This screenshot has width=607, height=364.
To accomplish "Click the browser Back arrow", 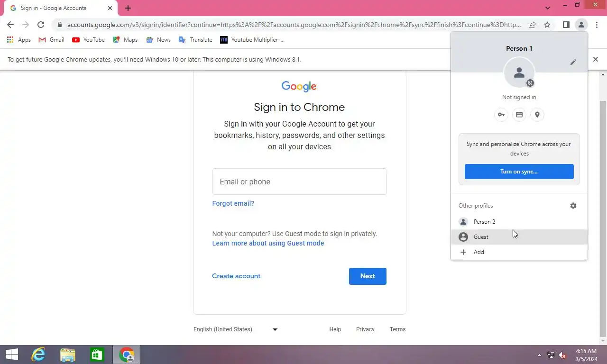I will 10,25.
